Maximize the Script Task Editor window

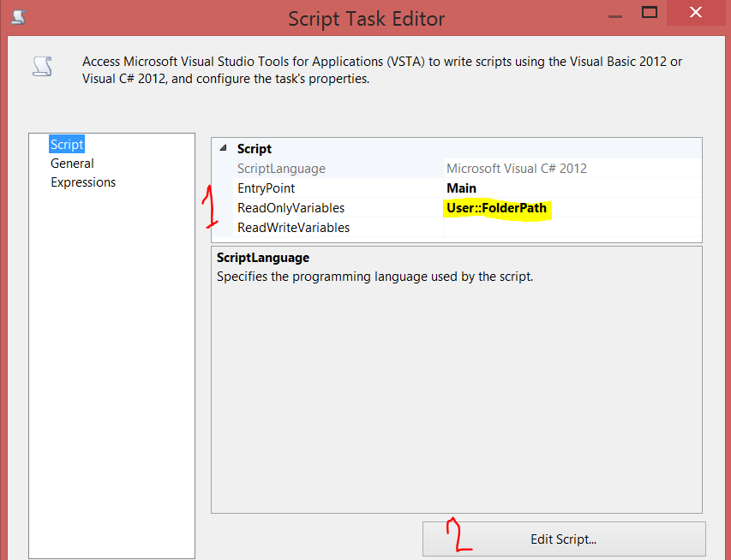tap(650, 13)
